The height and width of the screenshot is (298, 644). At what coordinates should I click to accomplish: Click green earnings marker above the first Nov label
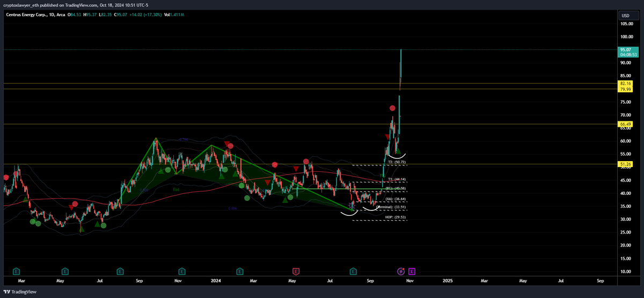182,272
